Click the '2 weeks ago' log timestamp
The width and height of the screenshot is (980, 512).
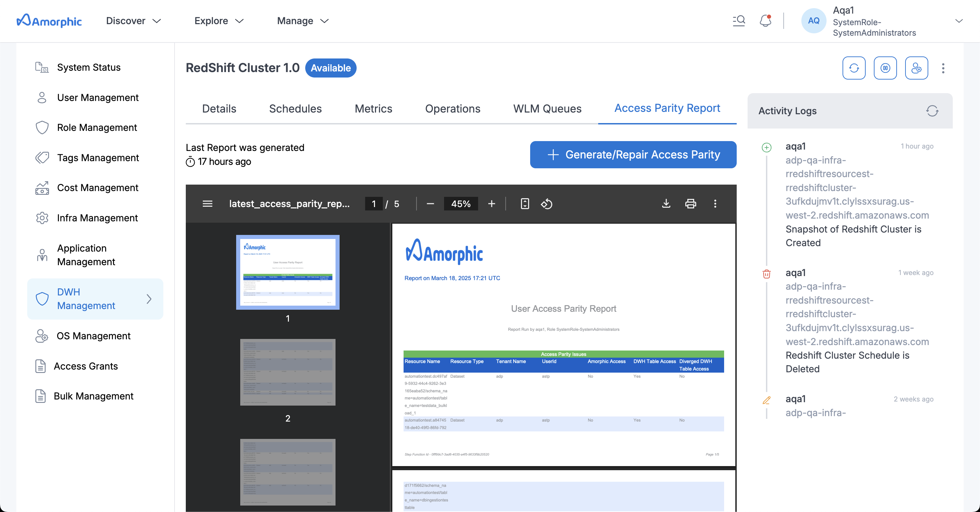(913, 399)
